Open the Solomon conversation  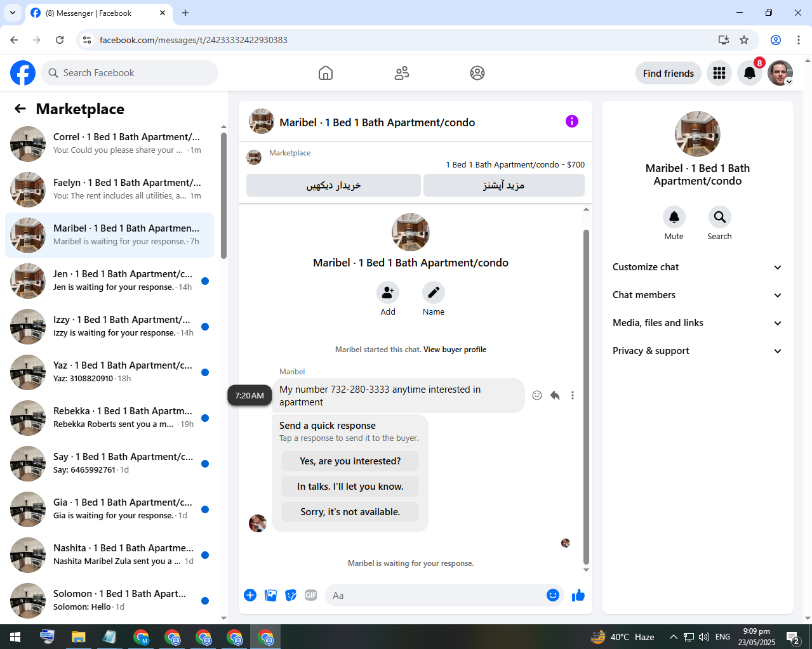click(x=109, y=601)
